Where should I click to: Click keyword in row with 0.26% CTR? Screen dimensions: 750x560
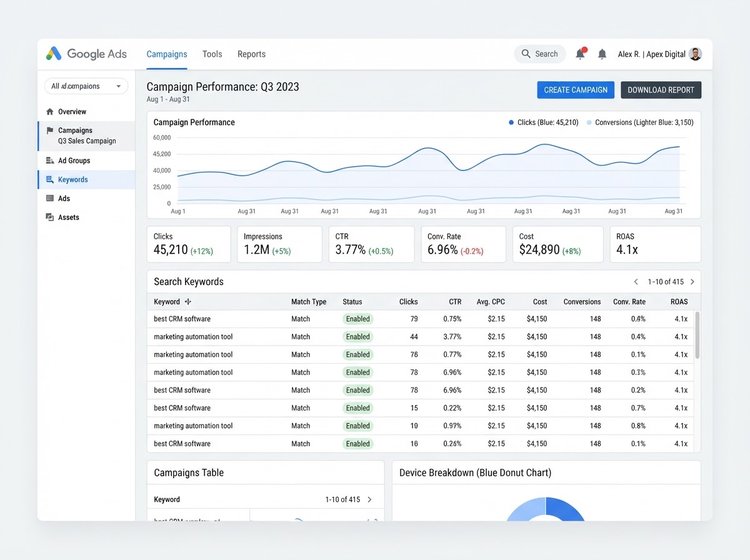coord(182,444)
